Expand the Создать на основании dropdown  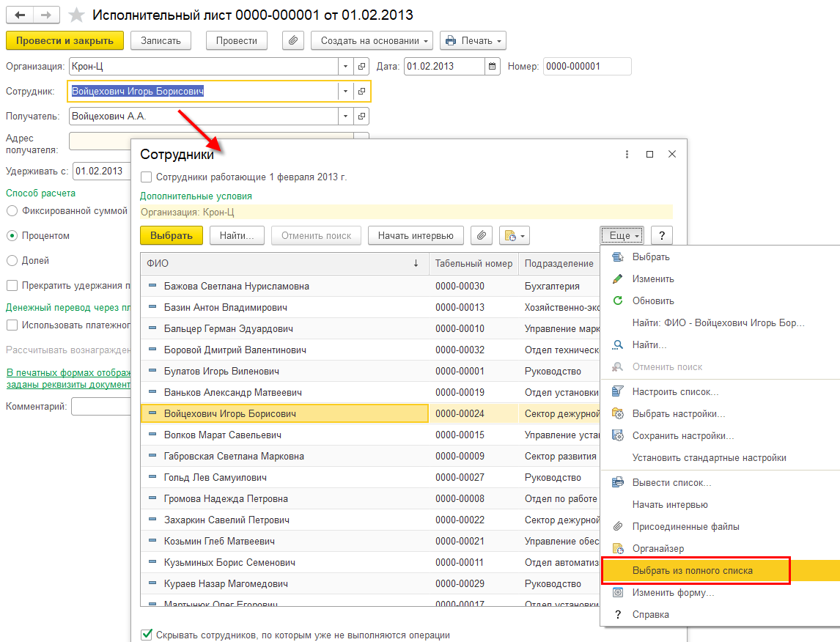click(x=372, y=41)
